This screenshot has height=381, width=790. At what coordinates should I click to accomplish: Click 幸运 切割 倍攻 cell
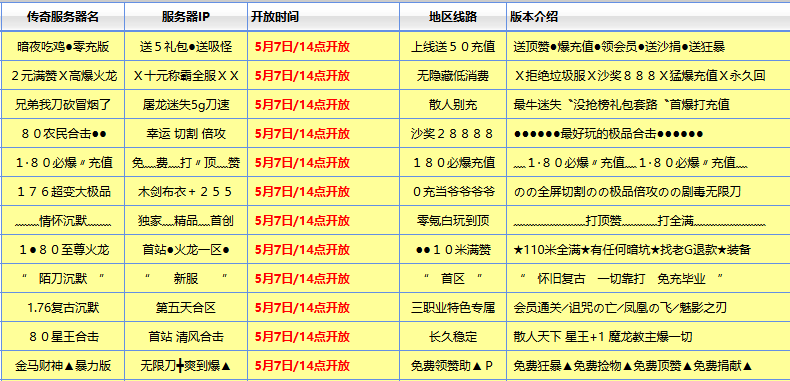click(x=186, y=134)
